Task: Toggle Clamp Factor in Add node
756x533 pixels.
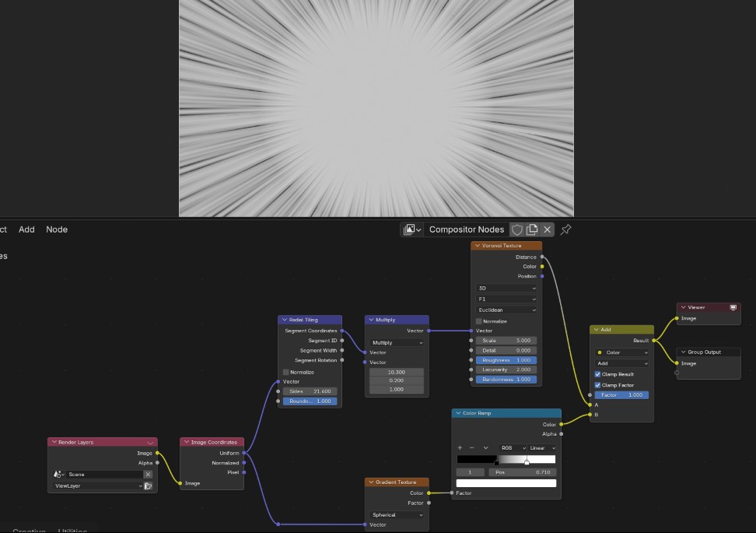Action: [x=597, y=385]
